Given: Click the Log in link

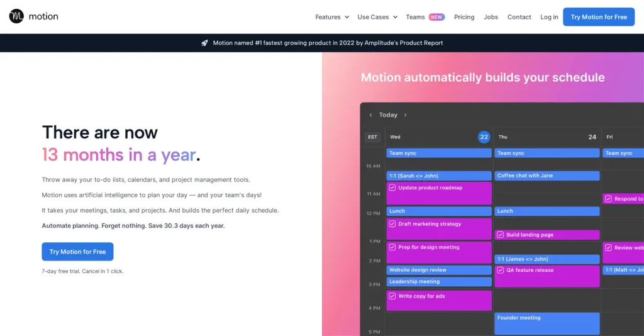Looking at the screenshot, I should (549, 17).
